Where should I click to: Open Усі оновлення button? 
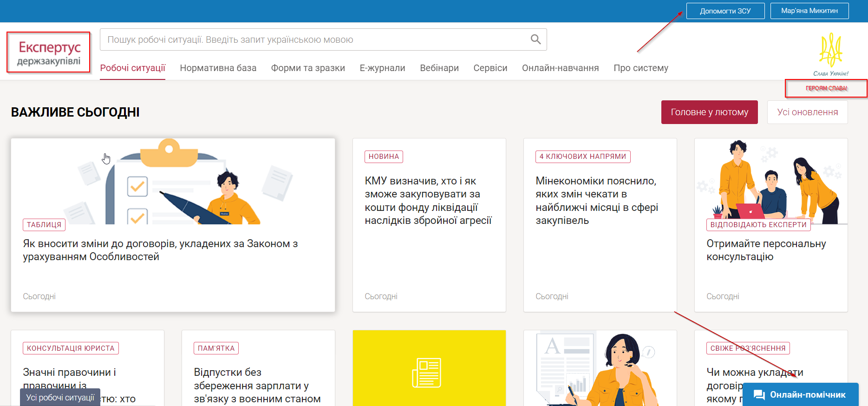(807, 112)
